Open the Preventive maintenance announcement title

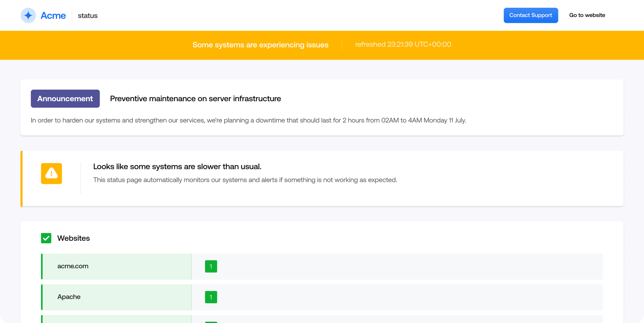point(195,99)
